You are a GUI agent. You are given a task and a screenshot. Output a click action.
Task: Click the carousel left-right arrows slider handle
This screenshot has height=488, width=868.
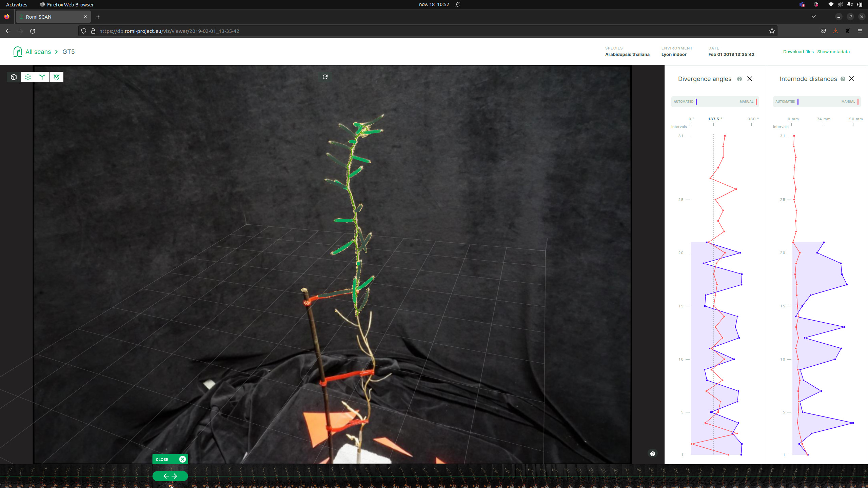point(170,476)
